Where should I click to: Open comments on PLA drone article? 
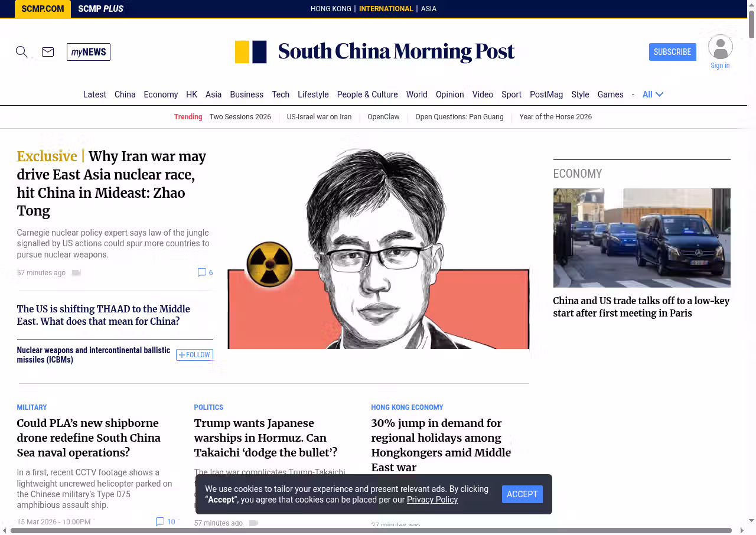coord(165,521)
